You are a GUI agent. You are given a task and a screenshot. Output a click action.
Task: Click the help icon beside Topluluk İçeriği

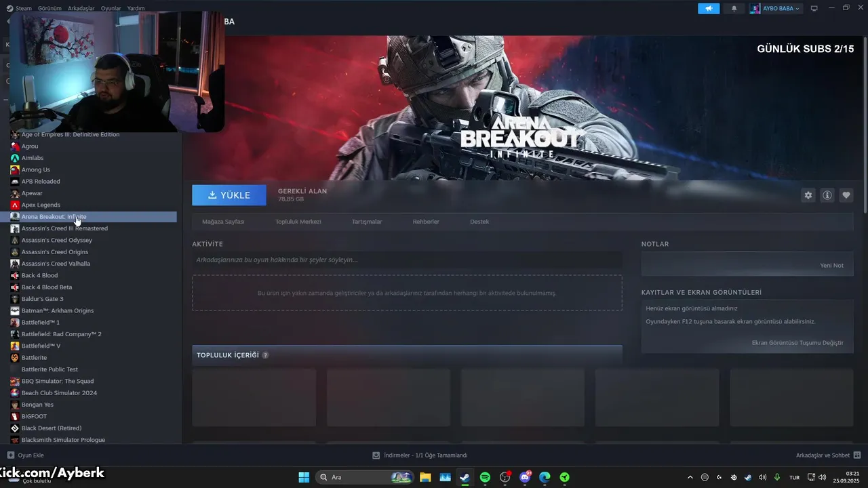click(x=265, y=355)
